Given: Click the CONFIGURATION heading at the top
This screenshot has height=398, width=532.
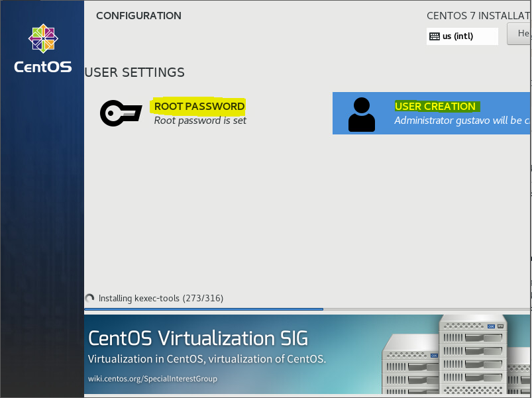Looking at the screenshot, I should [x=138, y=15].
